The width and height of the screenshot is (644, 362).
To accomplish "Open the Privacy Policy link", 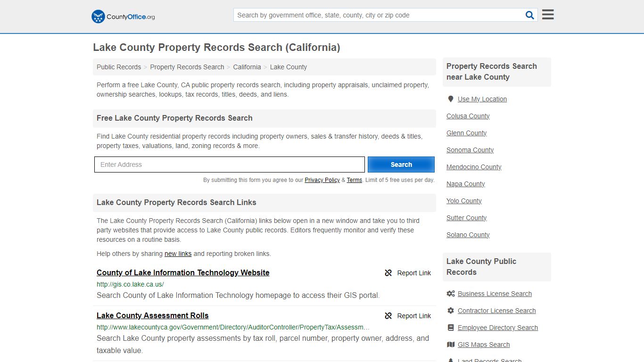I will pos(322,180).
